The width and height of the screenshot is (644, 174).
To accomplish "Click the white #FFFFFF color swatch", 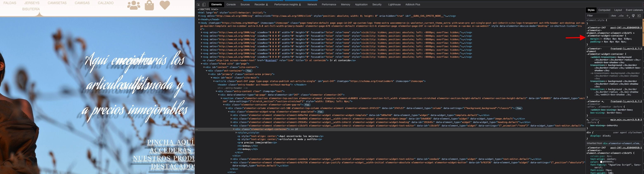I will coord(601,162).
